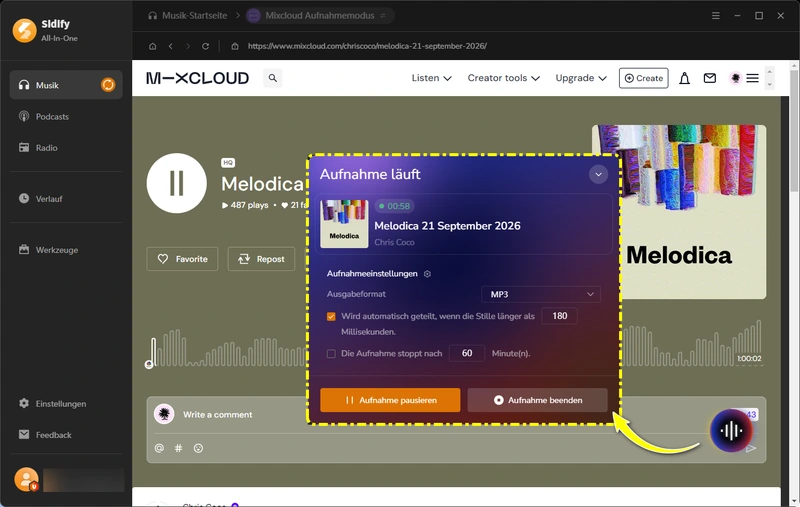Click Aufnahme pausieren button

tap(390, 400)
